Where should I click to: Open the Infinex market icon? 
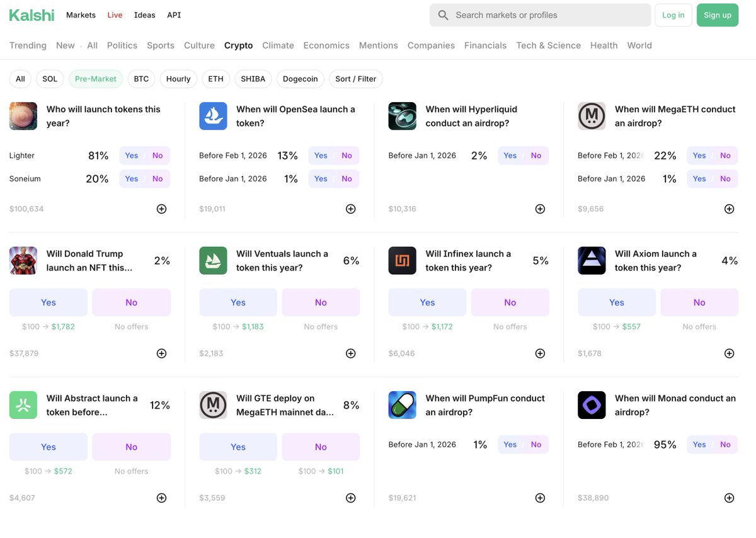tap(402, 261)
